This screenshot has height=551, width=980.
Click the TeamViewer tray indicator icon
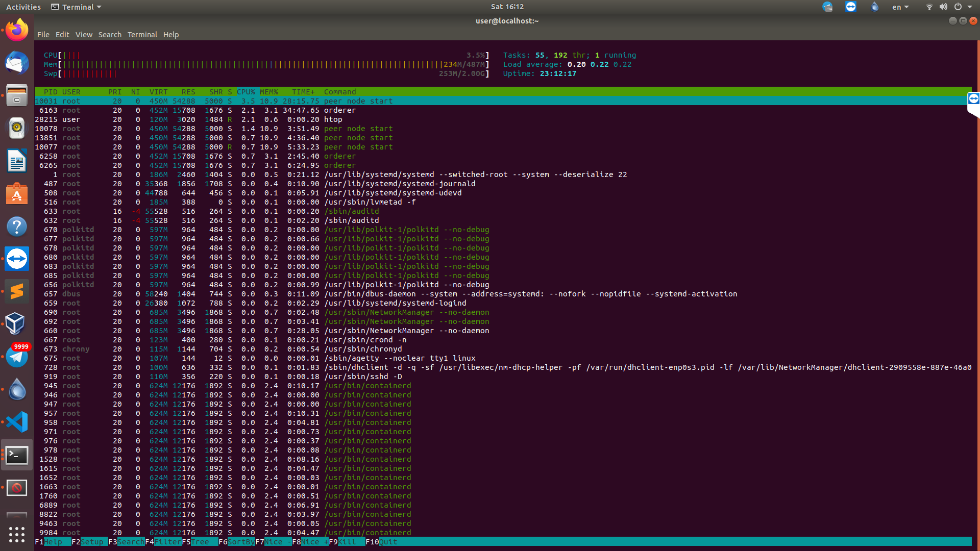click(x=850, y=7)
